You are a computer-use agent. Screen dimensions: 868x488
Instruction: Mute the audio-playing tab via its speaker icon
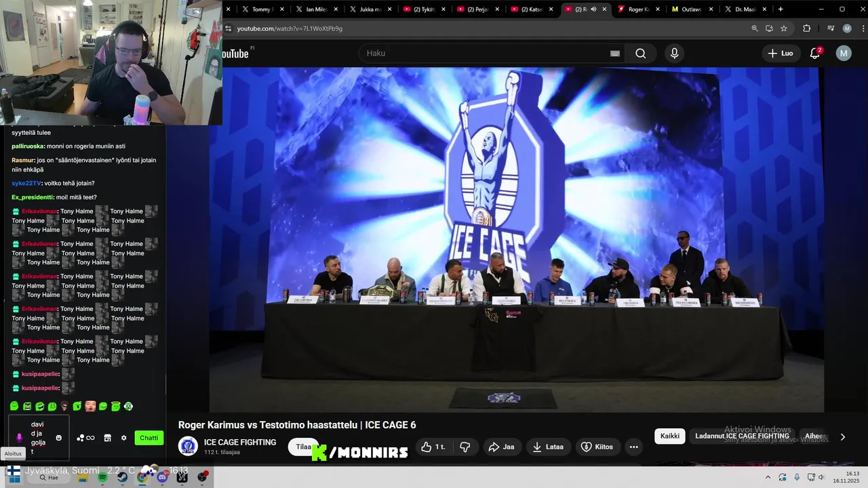click(x=593, y=9)
